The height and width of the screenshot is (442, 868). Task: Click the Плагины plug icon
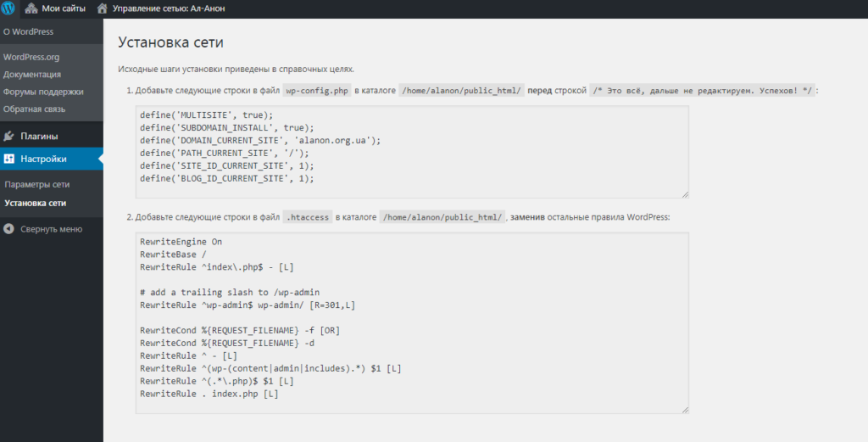(x=8, y=137)
